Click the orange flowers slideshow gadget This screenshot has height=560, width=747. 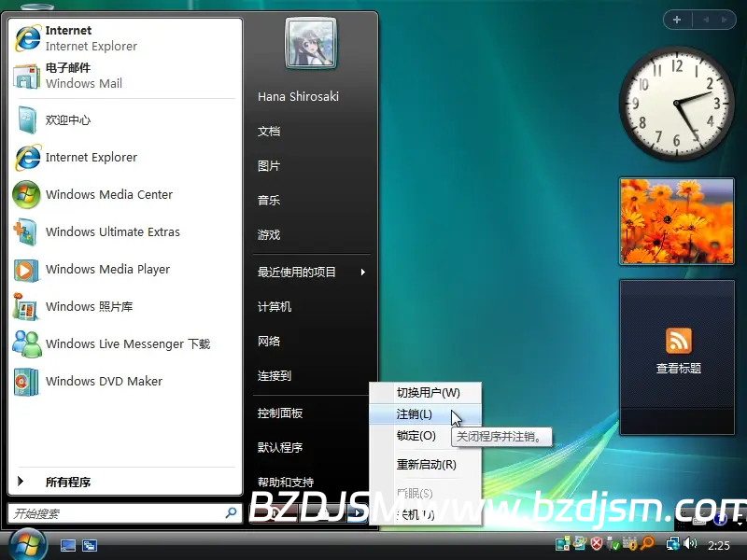[x=676, y=221]
